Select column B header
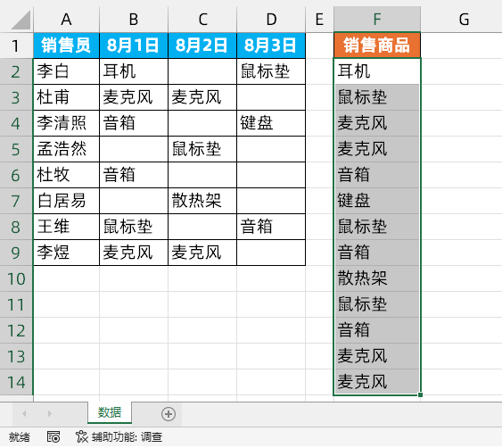 (x=134, y=20)
